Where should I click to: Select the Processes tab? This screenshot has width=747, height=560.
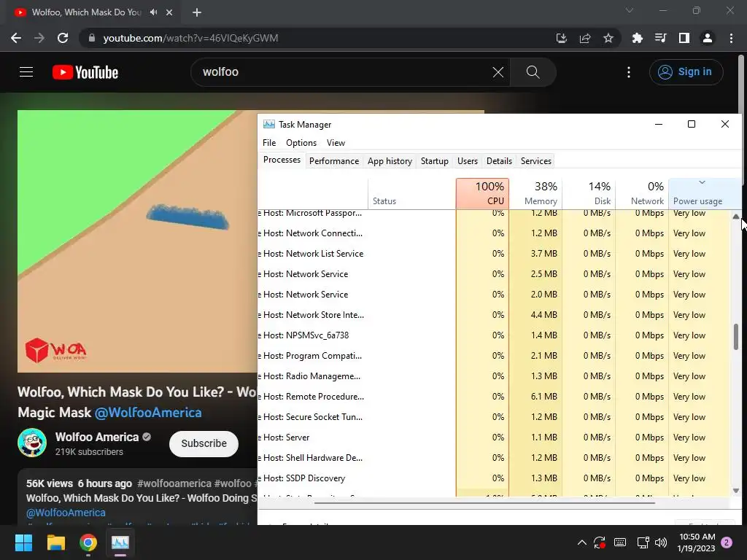point(282,160)
